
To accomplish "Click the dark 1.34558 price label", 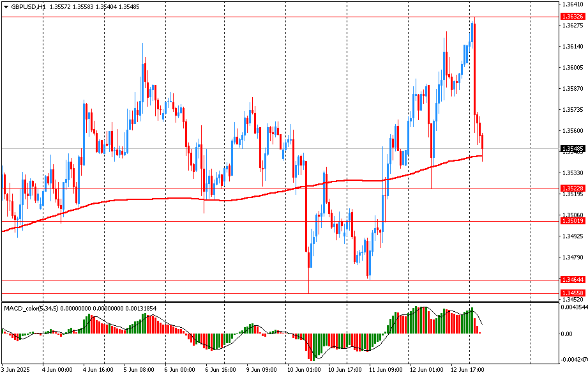I will pos(571,293).
